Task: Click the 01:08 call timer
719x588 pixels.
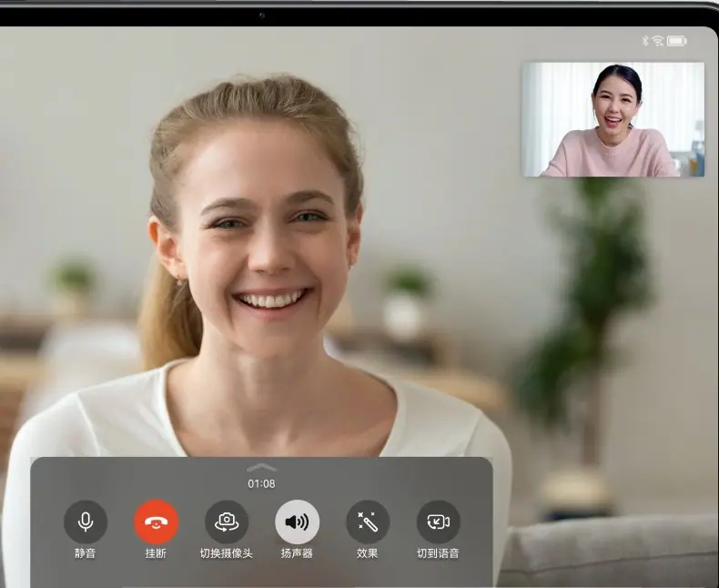Action: pyautogui.click(x=261, y=483)
